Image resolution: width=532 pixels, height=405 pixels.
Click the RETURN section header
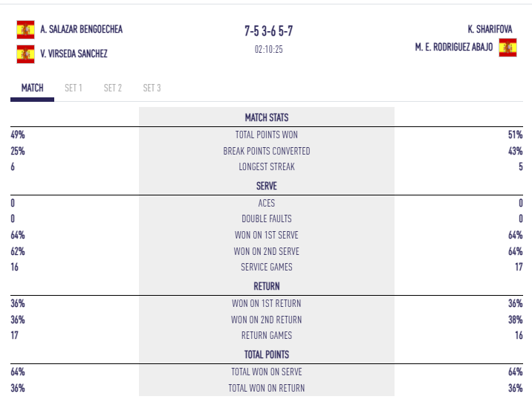(x=267, y=286)
